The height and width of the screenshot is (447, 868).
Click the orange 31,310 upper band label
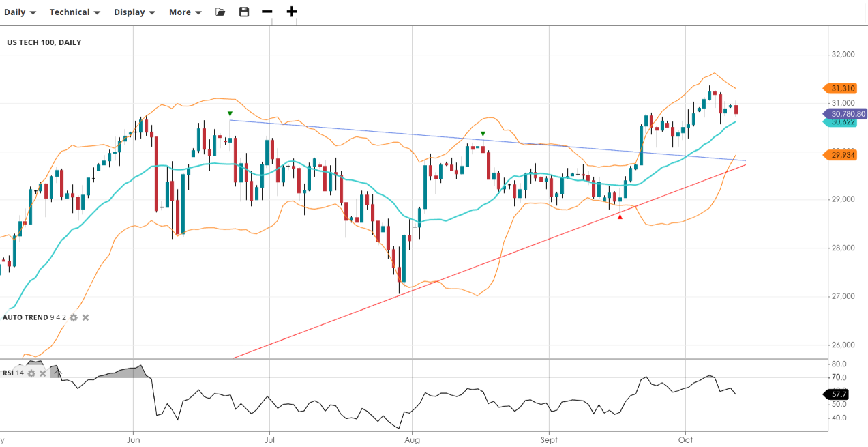tap(840, 88)
